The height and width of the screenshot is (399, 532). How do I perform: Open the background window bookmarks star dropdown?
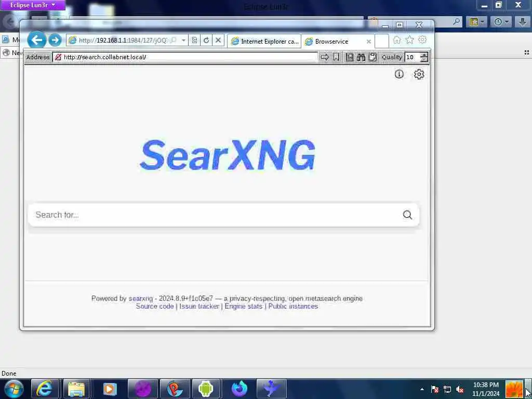(476, 22)
